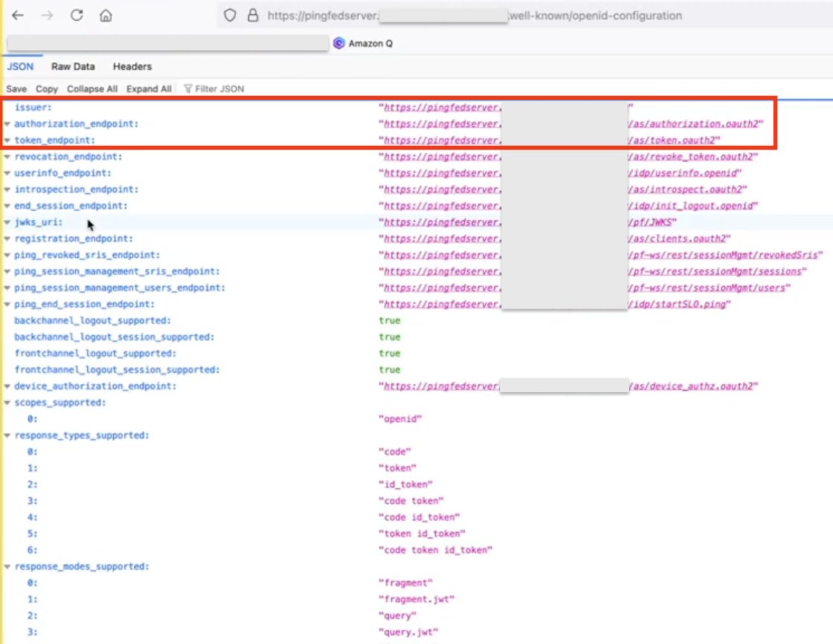Image resolution: width=833 pixels, height=644 pixels.
Task: Click the browser forward arrow
Action: (47, 16)
